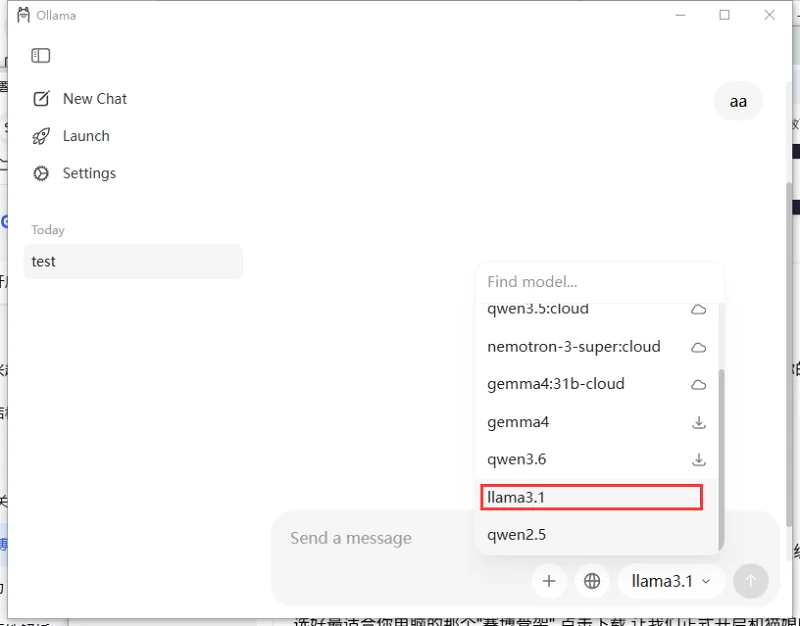Image resolution: width=800 pixels, height=626 pixels.
Task: Open the Launch page
Action: pyautogui.click(x=71, y=136)
